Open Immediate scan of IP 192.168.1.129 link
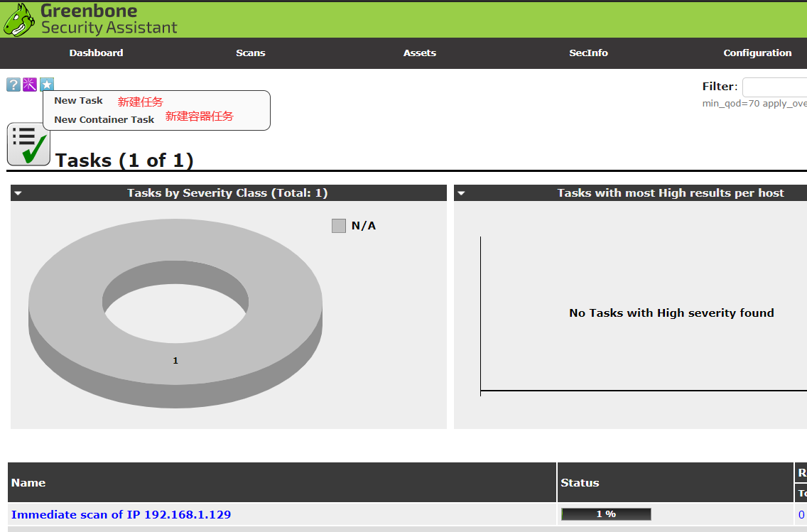 (x=121, y=514)
